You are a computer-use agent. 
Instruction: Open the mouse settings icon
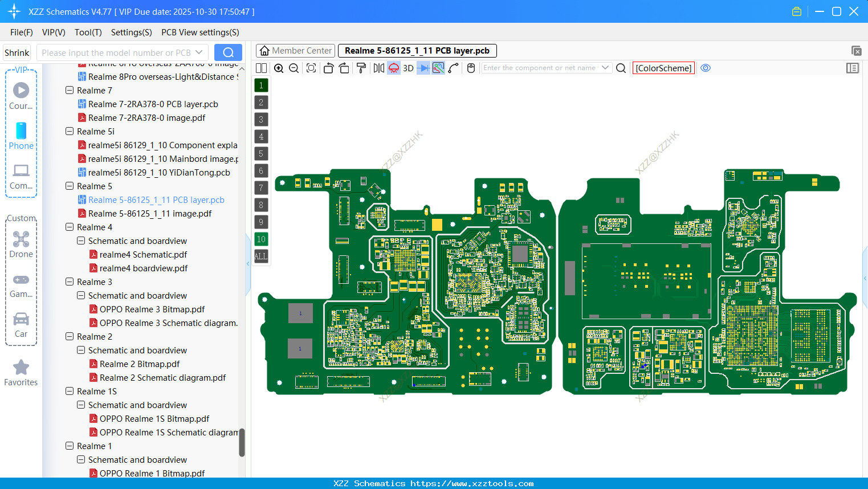click(471, 68)
